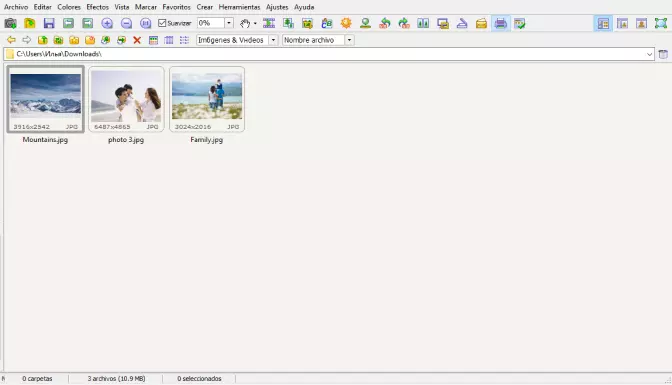Toggle the fullscreen view icon

pos(661,23)
